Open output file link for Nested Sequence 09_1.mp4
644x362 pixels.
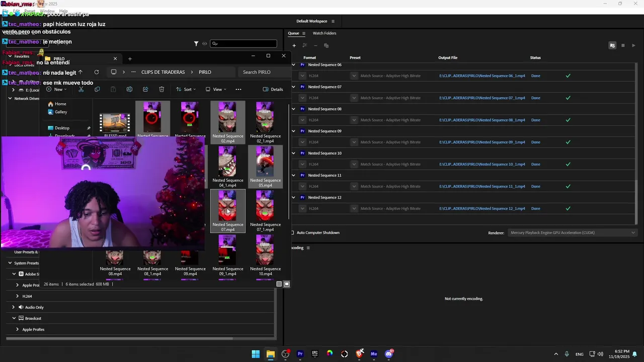[x=482, y=142]
